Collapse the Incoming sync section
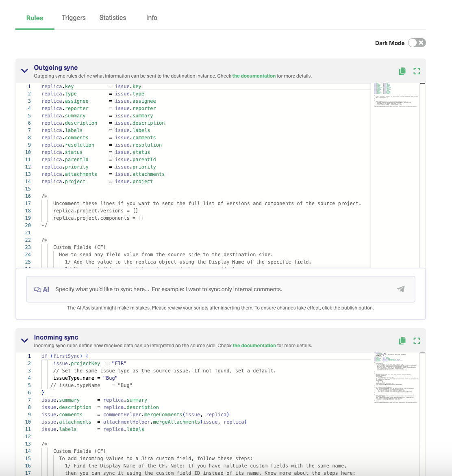Screen dimensions: 452x476 24,340
